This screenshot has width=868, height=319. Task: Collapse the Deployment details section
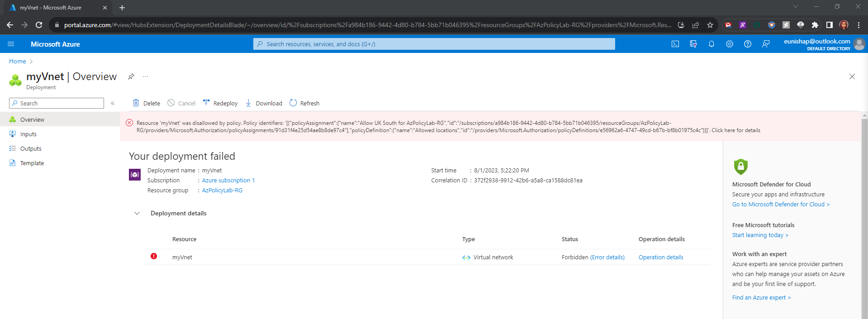137,213
